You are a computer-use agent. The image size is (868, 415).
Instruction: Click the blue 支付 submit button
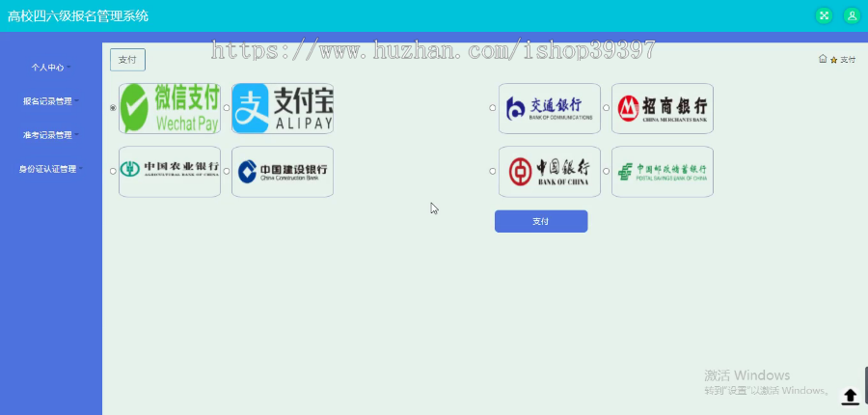(x=541, y=221)
